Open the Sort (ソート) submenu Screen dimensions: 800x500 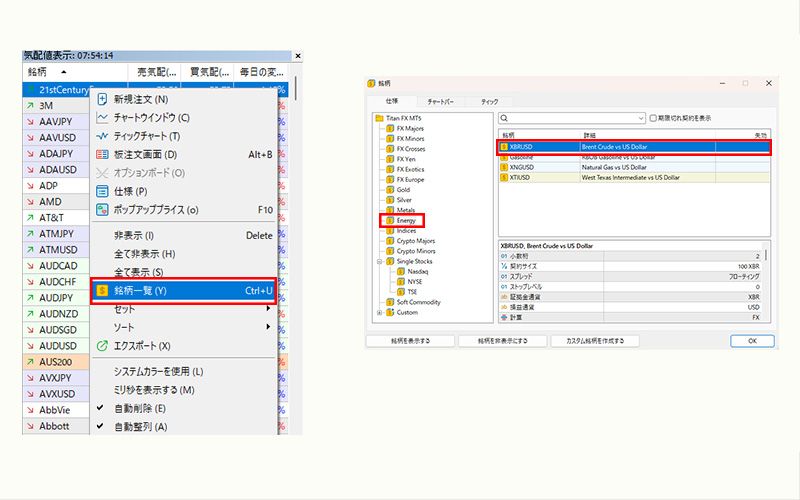click(184, 327)
